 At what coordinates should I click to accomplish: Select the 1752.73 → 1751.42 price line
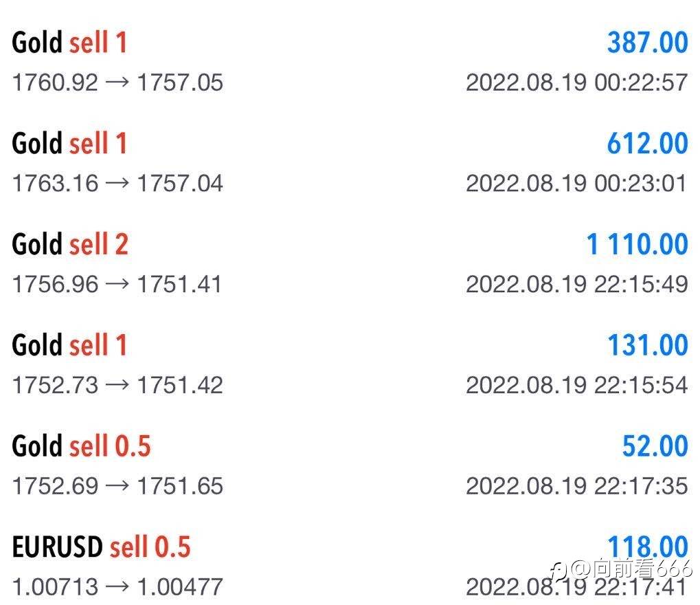point(118,385)
